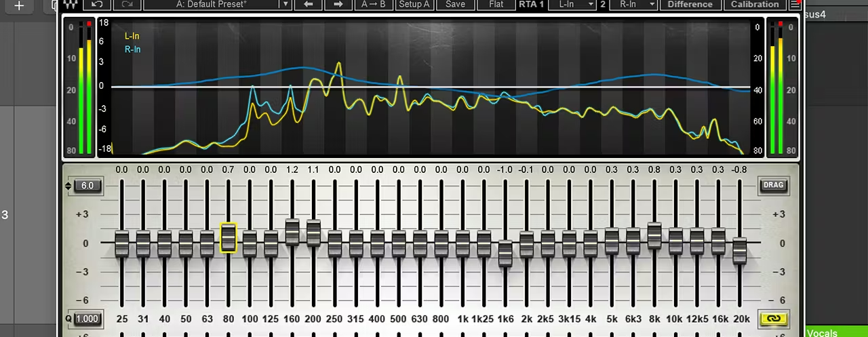This screenshot has height=337, width=868.
Task: Click the plus icon in DAW toolbar
Action: click(x=19, y=5)
